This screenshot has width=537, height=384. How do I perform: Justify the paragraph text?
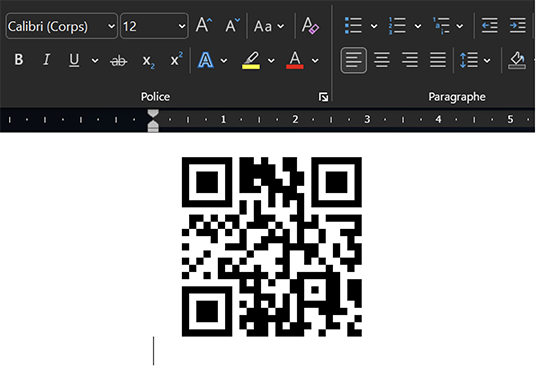[x=438, y=60]
